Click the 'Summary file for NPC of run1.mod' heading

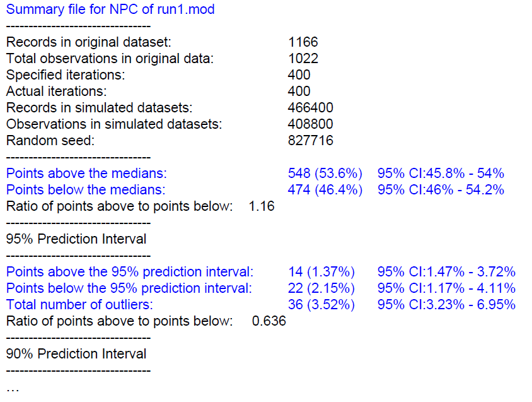(x=110, y=9)
